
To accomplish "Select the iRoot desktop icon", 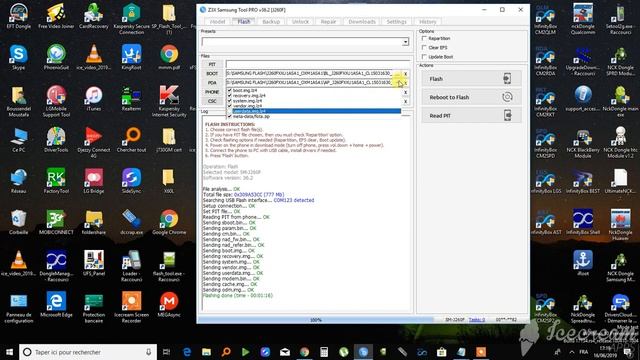I will point(583,263).
